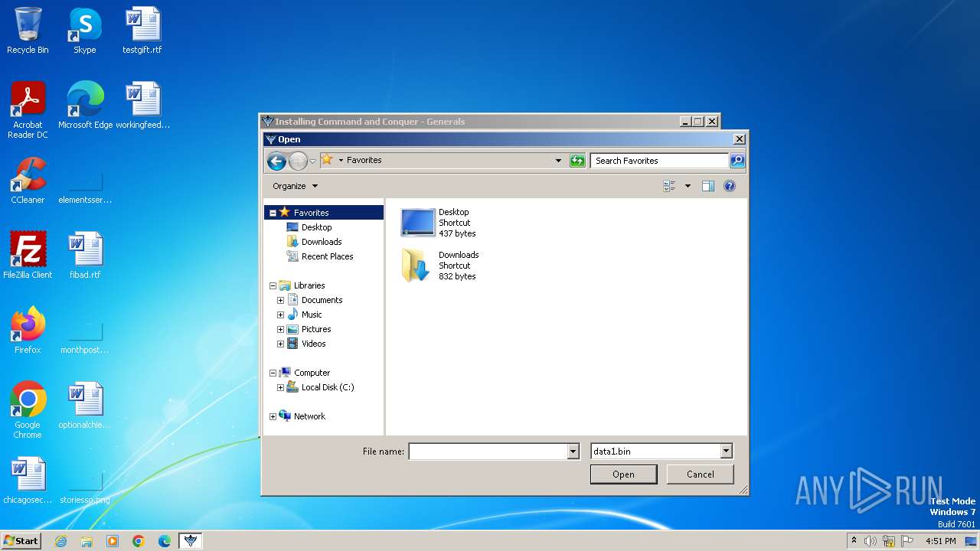Open recent pages dropdown next to Forward arrow
This screenshot has width=980, height=551.
pyautogui.click(x=312, y=161)
